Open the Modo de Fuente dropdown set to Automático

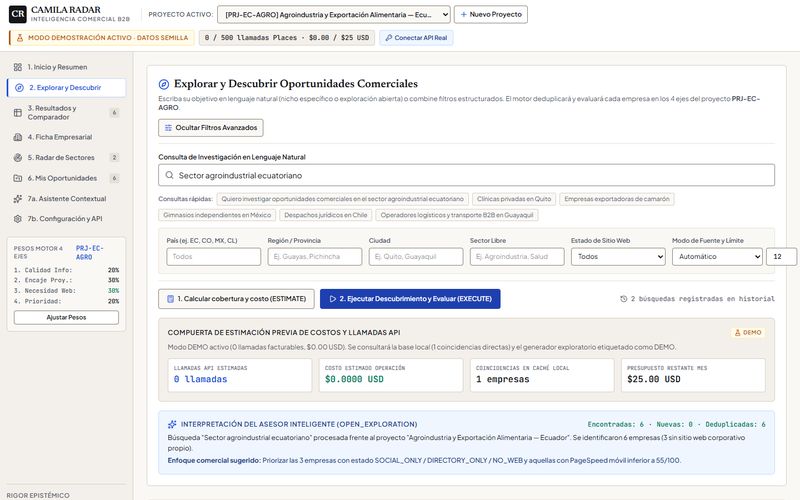coord(717,257)
